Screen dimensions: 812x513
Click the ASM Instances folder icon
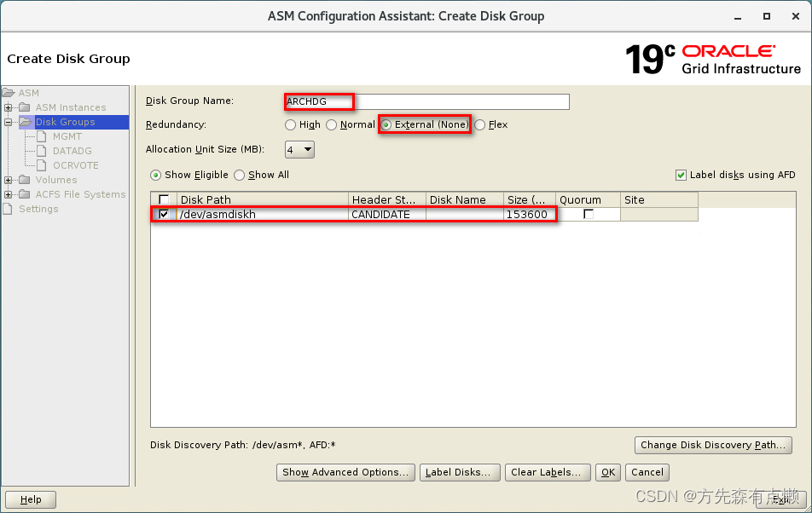25,107
